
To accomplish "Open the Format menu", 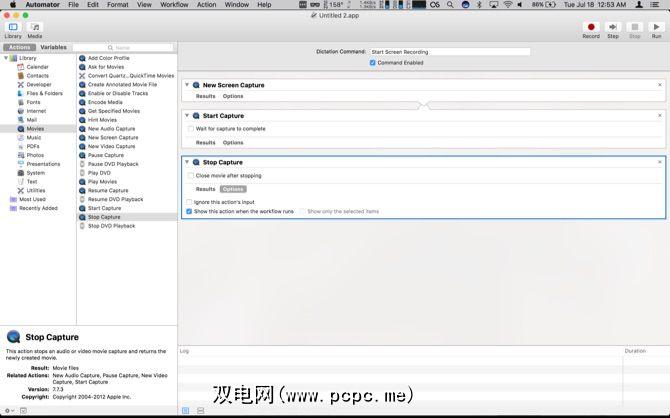I will coord(118,5).
